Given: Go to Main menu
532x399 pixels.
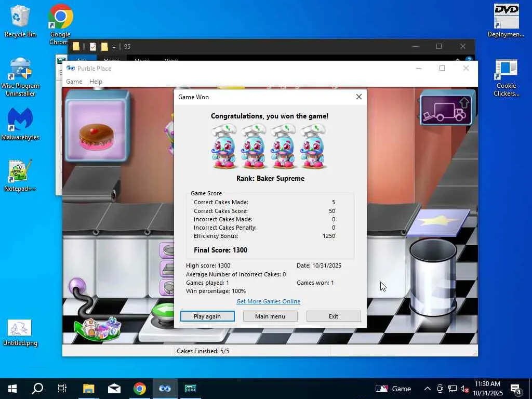Looking at the screenshot, I should 270,316.
